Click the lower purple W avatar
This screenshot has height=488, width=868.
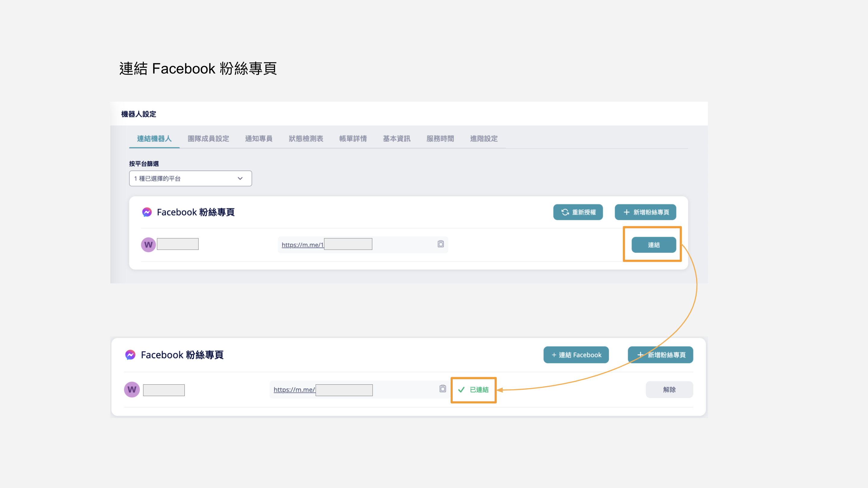[x=132, y=389]
